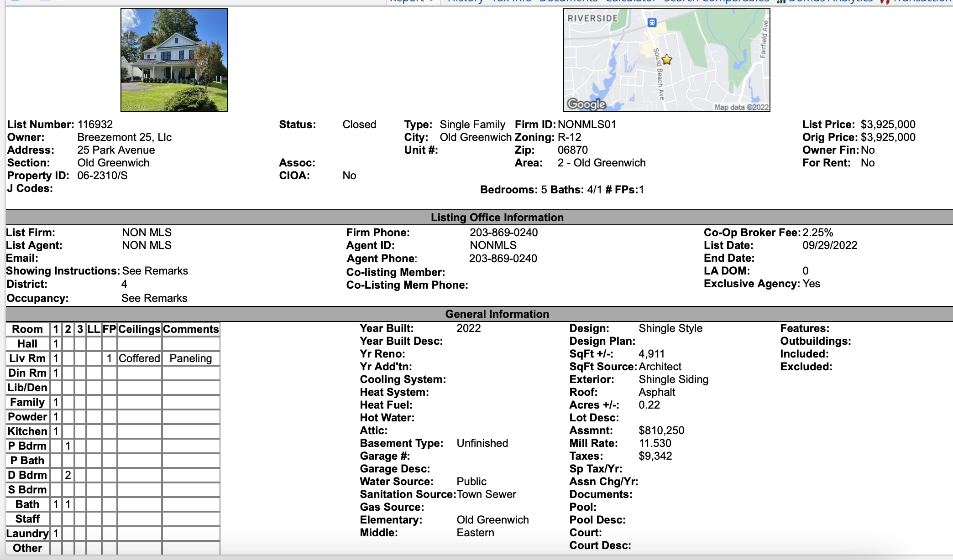Click the Riverside label on the map
Screen dimensions: 953x560
pos(592,18)
